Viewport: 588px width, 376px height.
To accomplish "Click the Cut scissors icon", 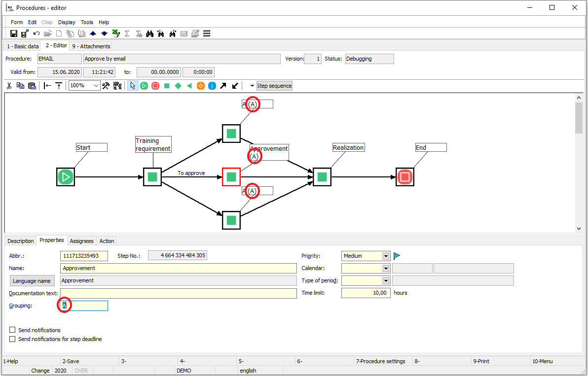I will click(x=9, y=86).
